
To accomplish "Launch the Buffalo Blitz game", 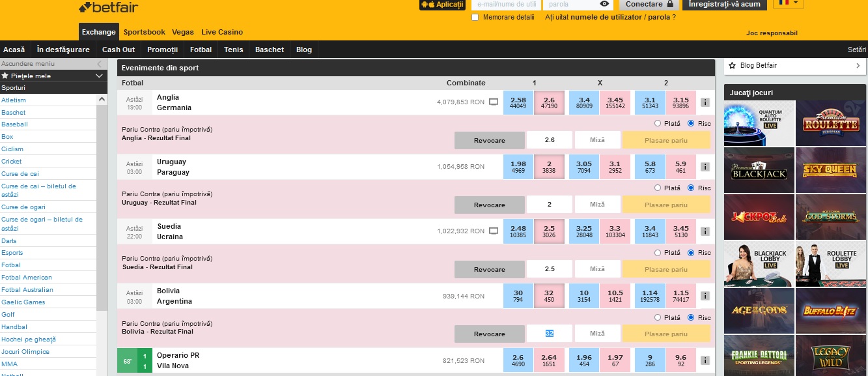I will [831, 311].
